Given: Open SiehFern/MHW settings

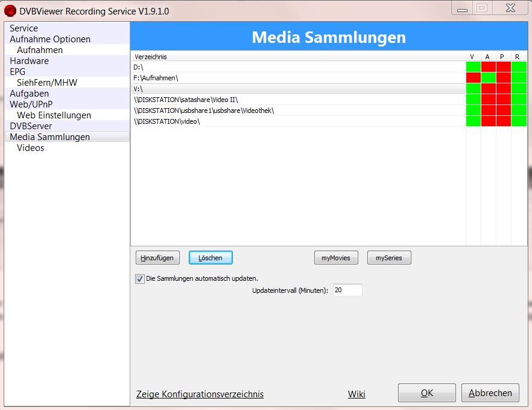Looking at the screenshot, I should [x=67, y=83].
